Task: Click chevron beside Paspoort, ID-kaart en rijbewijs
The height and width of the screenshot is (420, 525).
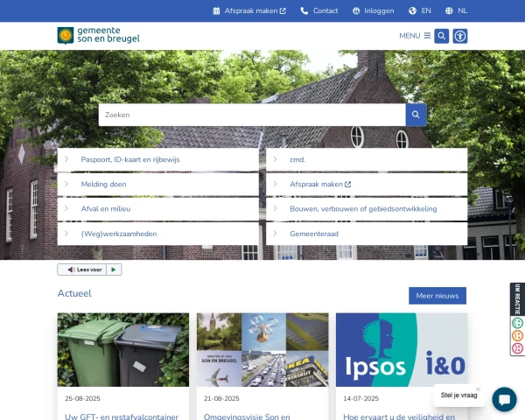Action: (x=66, y=159)
